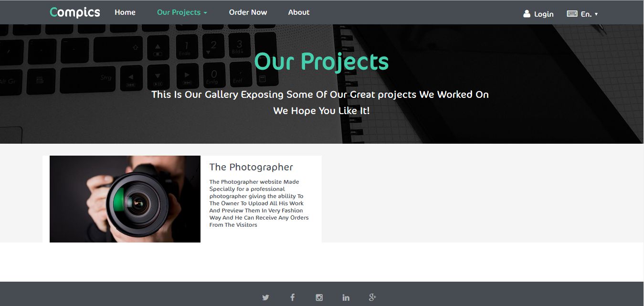Go to the Home menu item

tap(125, 12)
